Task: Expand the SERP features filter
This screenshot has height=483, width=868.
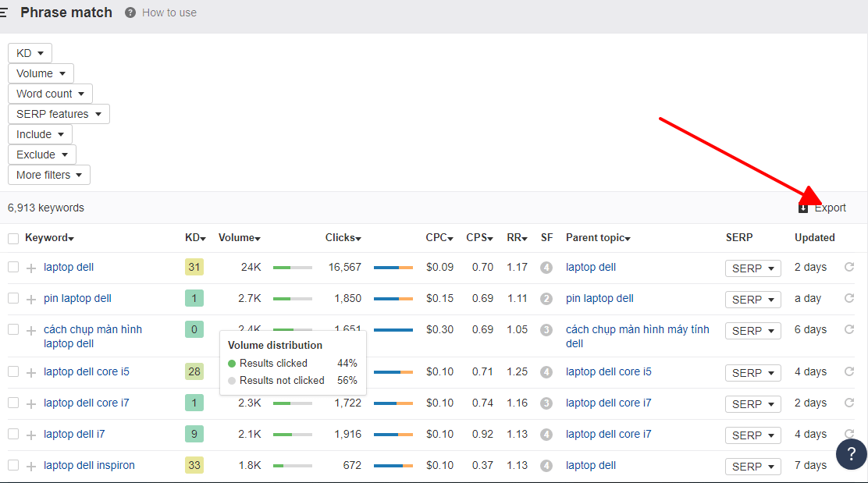Action: 59,114
